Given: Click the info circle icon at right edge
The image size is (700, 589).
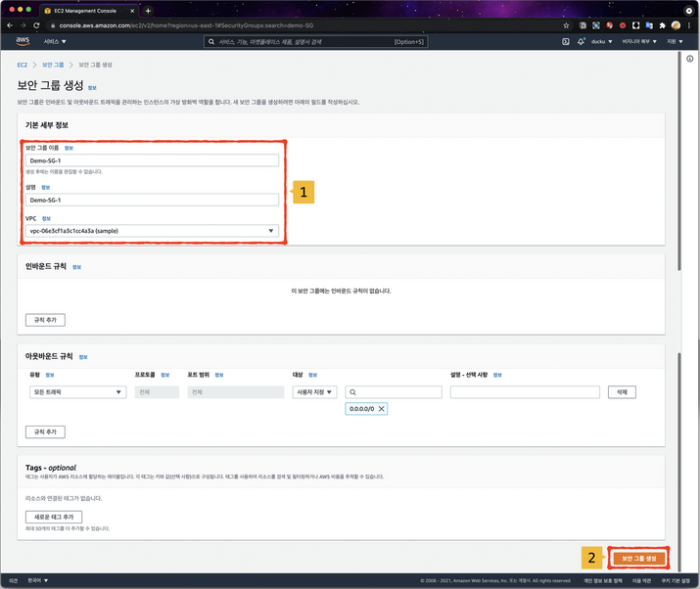Looking at the screenshot, I should click(x=690, y=59).
